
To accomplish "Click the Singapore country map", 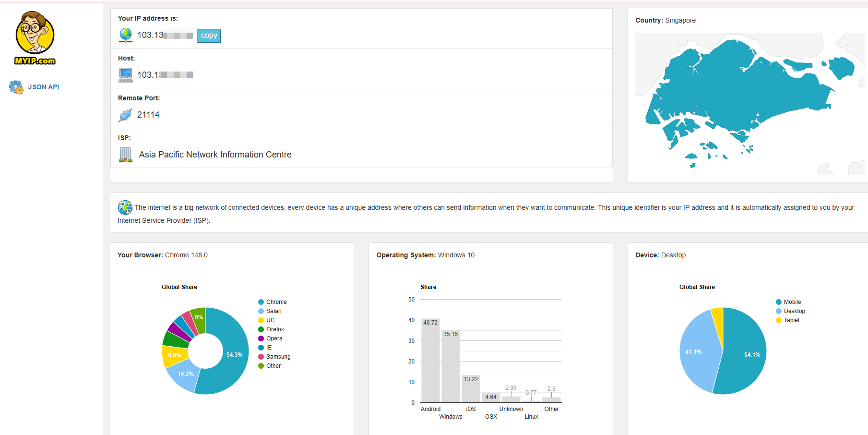I will click(749, 103).
